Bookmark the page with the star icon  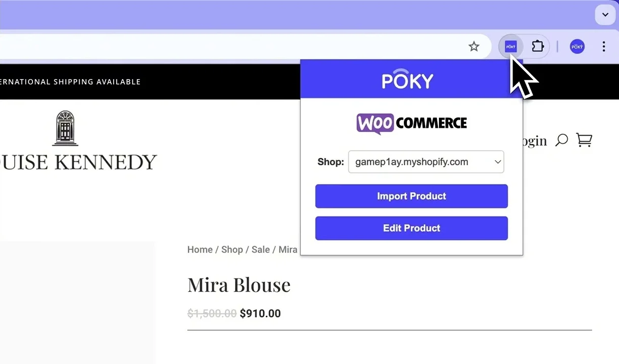coord(473,46)
